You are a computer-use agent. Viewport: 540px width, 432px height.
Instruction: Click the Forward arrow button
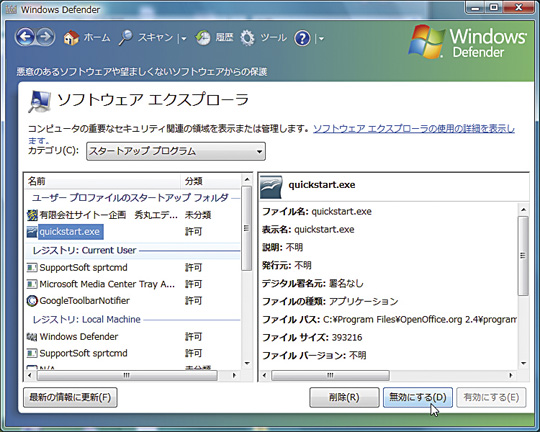(x=45, y=37)
